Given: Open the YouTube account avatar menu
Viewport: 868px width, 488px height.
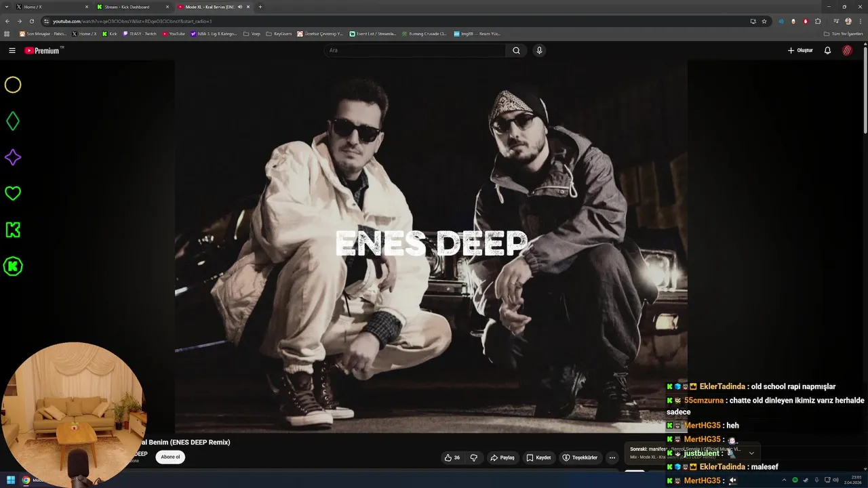Looking at the screenshot, I should pos(848,50).
